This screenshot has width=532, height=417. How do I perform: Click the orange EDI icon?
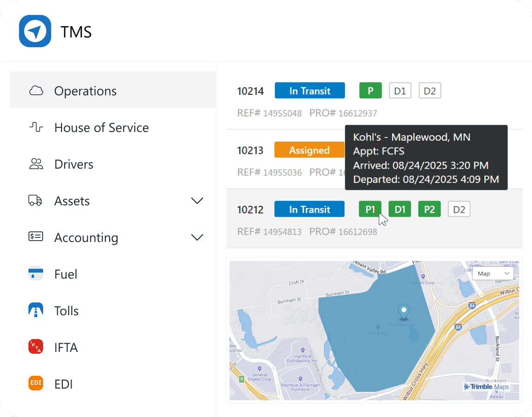(35, 384)
